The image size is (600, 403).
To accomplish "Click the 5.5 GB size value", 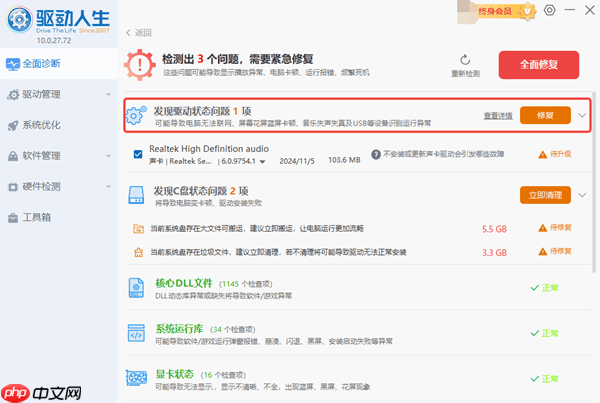I will pos(494,229).
